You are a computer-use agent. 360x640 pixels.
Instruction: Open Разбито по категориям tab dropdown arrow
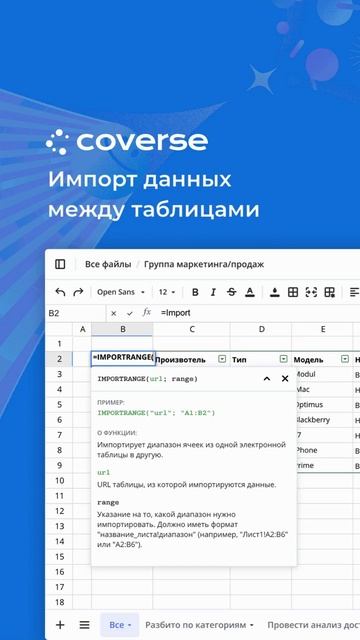coord(251,625)
